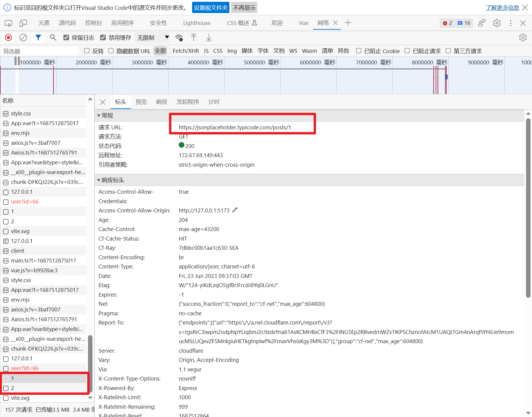532x417 pixels.
Task: Dismiss the info banner
Action: [525, 7]
